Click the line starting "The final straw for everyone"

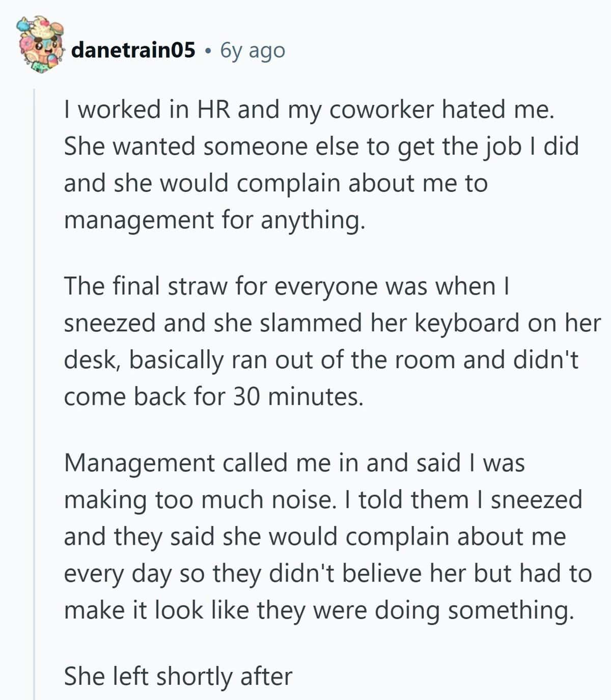pos(287,286)
